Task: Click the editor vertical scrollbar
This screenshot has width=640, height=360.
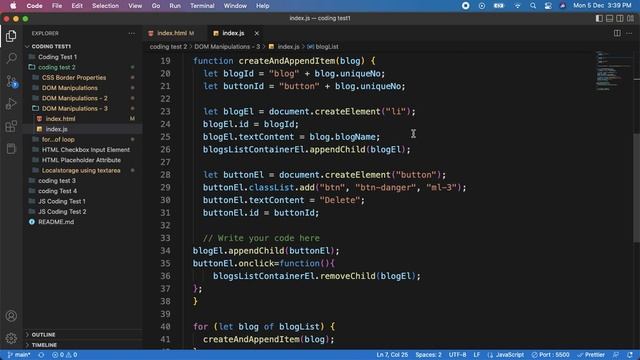Action: tap(637, 188)
